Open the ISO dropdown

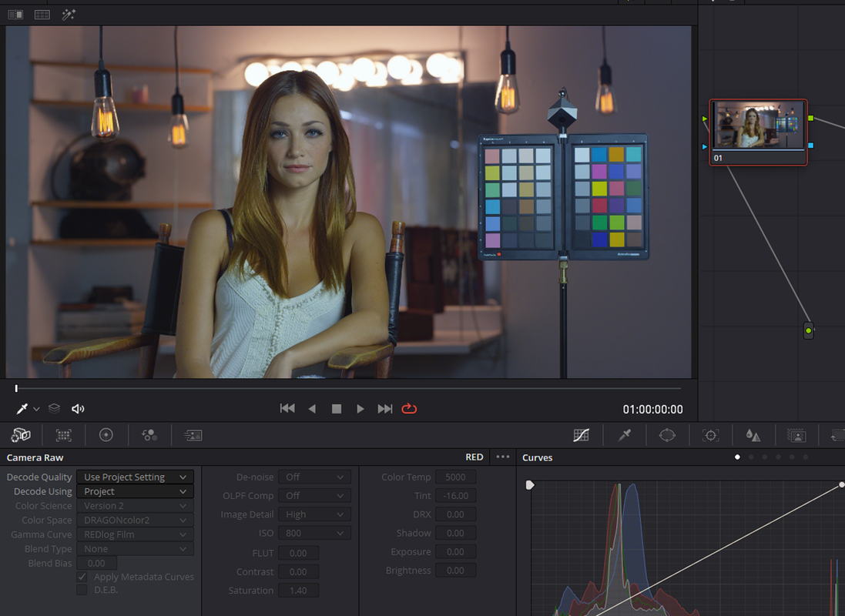315,533
